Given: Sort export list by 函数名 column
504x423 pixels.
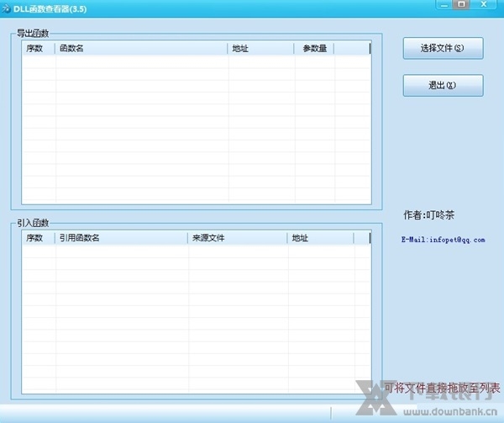Looking at the screenshot, I should [x=141, y=49].
